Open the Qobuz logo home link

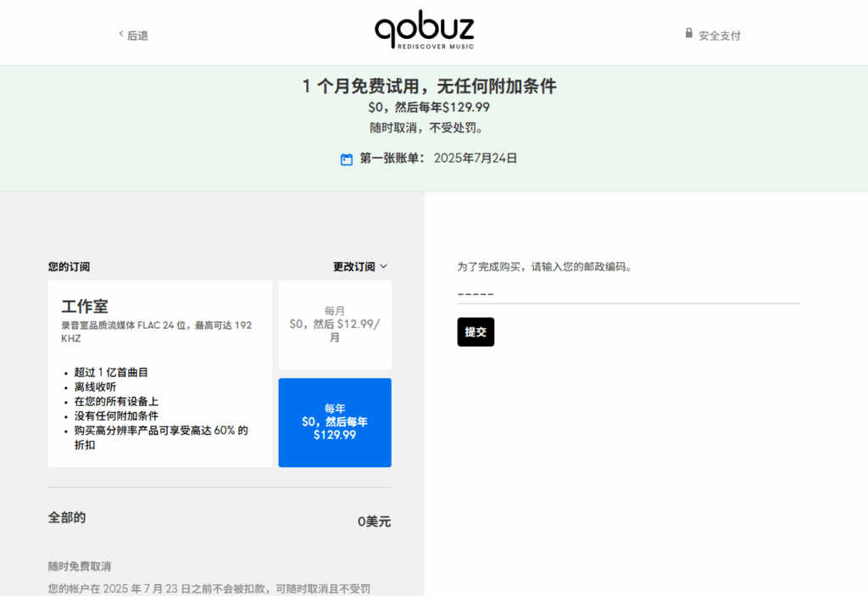425,30
